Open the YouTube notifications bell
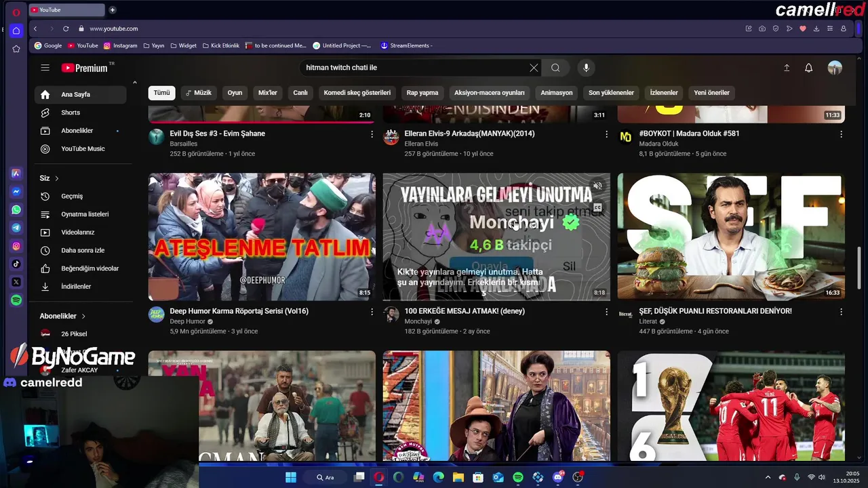Viewport: 868px width, 488px height. click(x=808, y=68)
